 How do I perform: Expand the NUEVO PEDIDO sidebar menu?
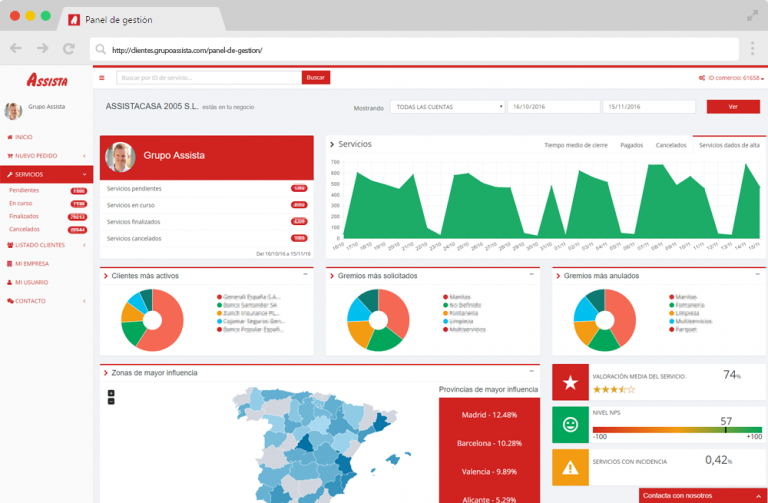(46, 155)
